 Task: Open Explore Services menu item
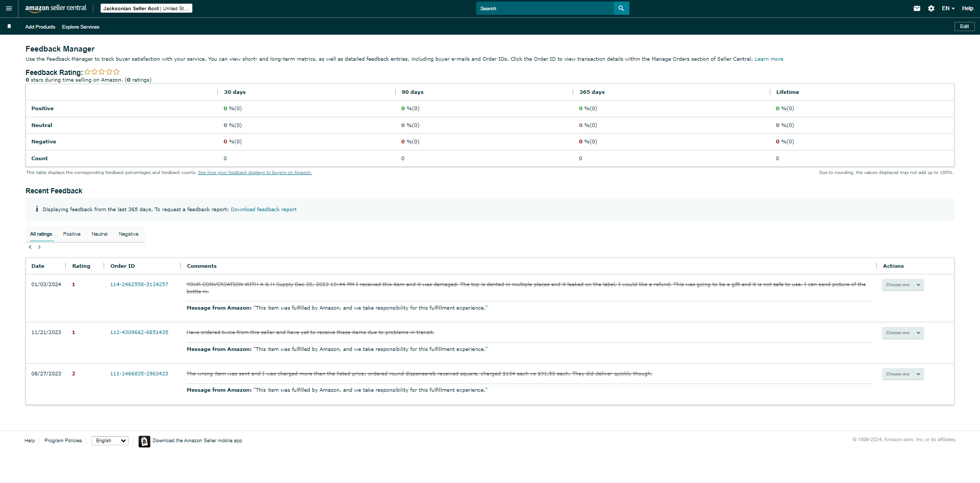tap(81, 27)
